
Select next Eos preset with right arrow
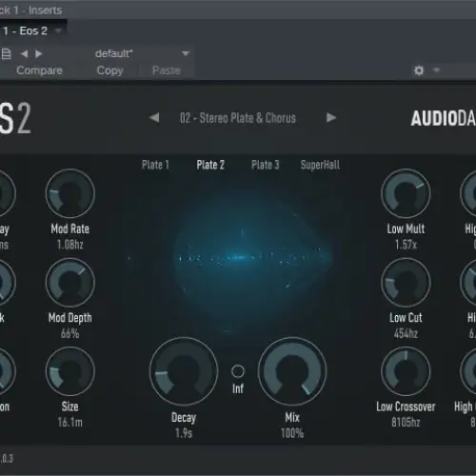pyautogui.click(x=331, y=118)
